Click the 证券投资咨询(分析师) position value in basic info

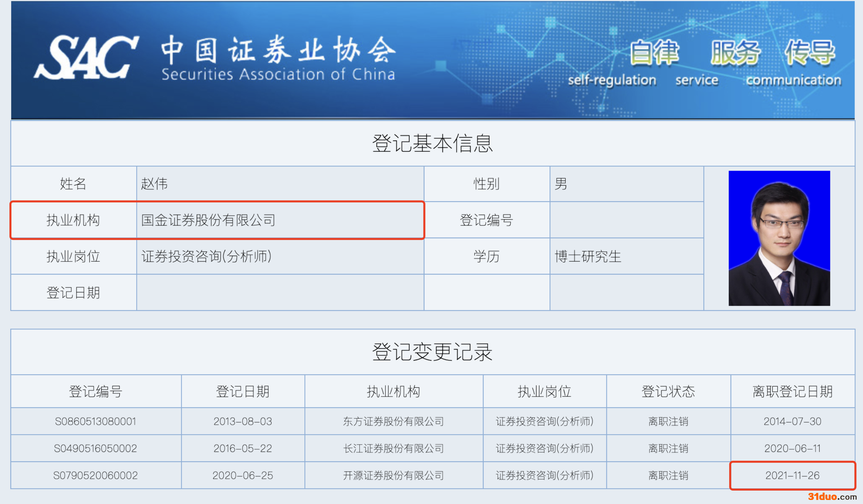point(206,256)
